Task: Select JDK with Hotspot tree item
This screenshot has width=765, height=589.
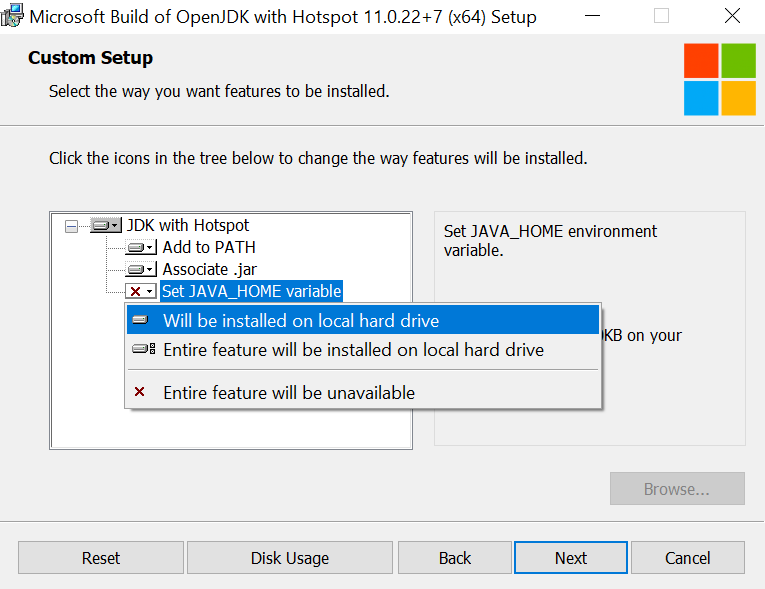Action: (x=188, y=225)
